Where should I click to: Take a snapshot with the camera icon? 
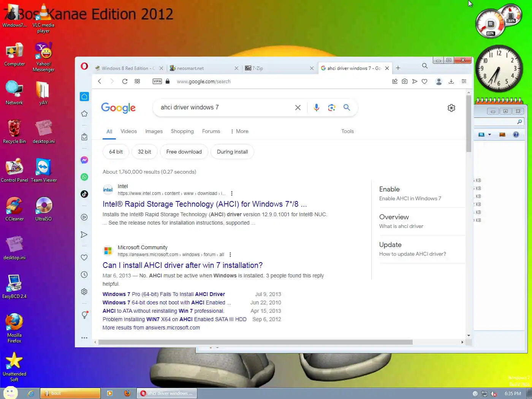click(x=405, y=81)
